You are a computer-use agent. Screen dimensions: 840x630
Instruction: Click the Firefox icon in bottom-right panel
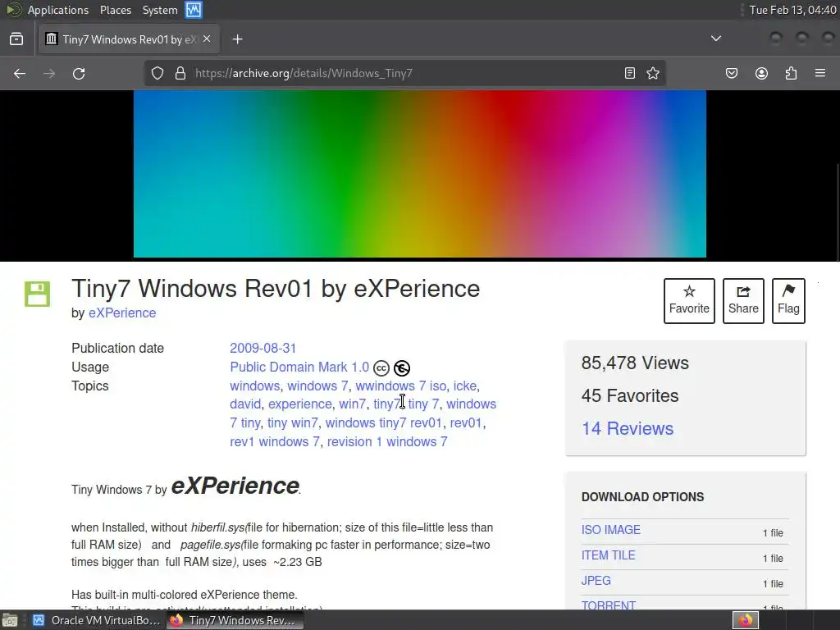(x=745, y=620)
